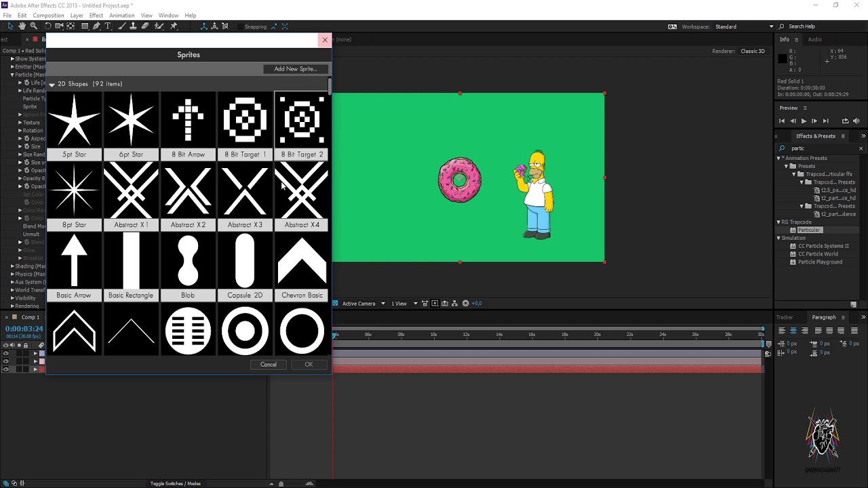The image size is (868, 488).
Task: Open the Animation menu
Action: tap(122, 15)
